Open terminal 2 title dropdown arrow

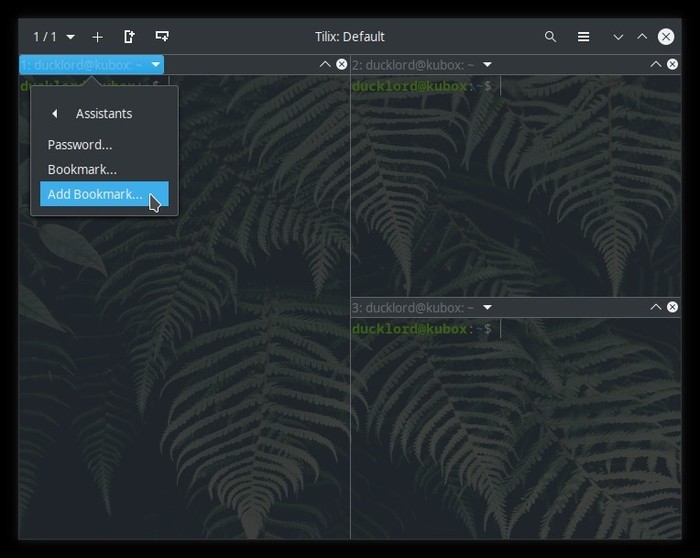pyautogui.click(x=488, y=65)
